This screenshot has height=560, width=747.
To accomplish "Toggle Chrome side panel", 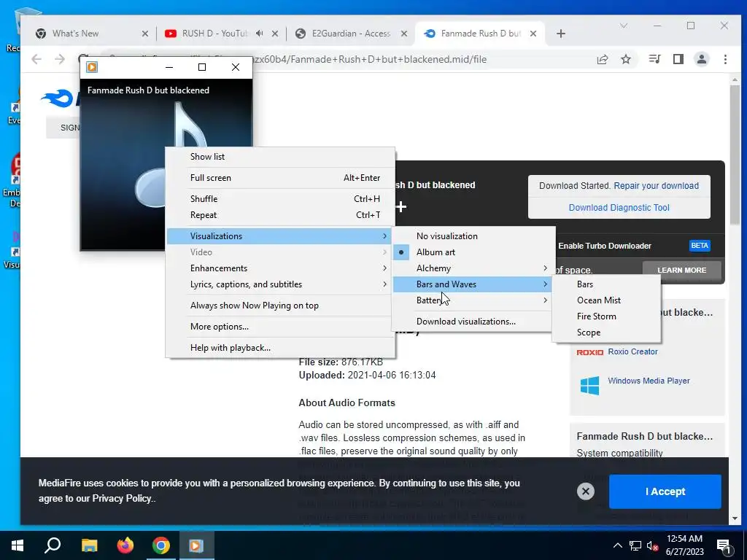I will [x=678, y=59].
